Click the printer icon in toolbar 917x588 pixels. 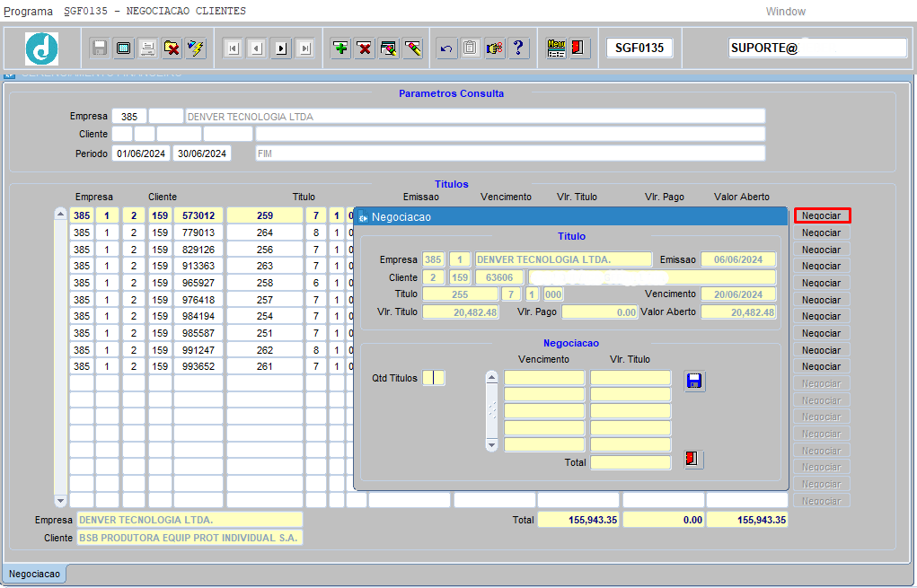coord(148,48)
